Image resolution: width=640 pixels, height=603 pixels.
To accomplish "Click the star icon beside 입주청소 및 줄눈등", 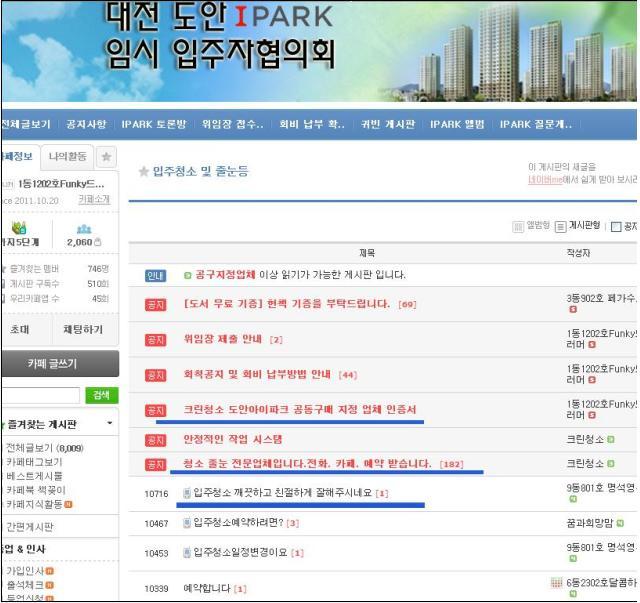I will (x=143, y=171).
